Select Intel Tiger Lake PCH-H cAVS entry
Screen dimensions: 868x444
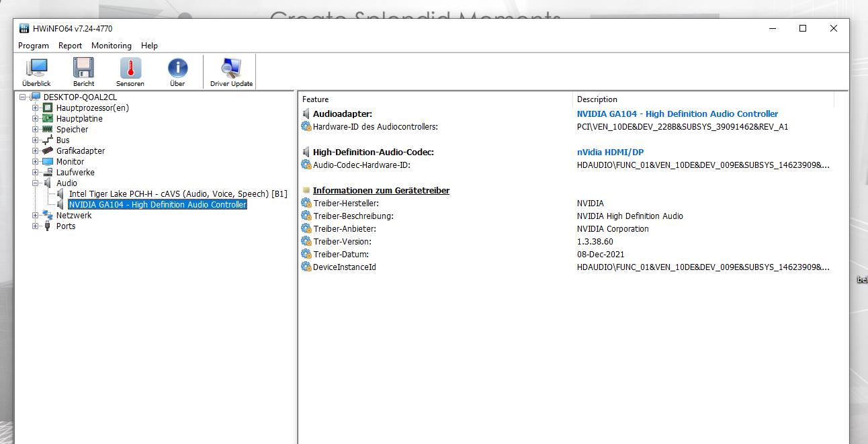coord(178,194)
